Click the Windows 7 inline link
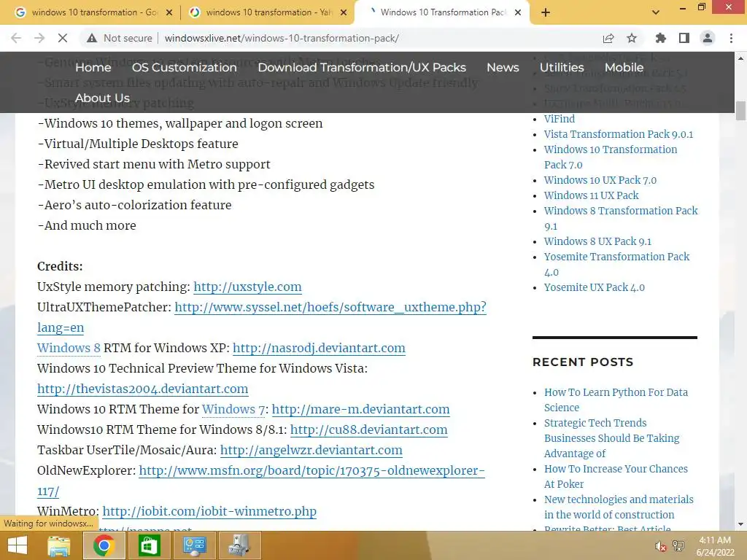This screenshot has height=560, width=747. click(x=233, y=410)
